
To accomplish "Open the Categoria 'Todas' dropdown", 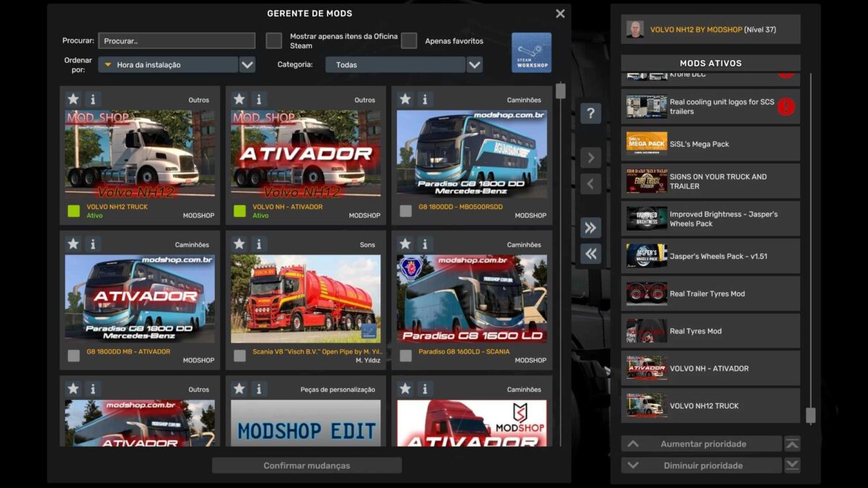I will pyautogui.click(x=475, y=65).
